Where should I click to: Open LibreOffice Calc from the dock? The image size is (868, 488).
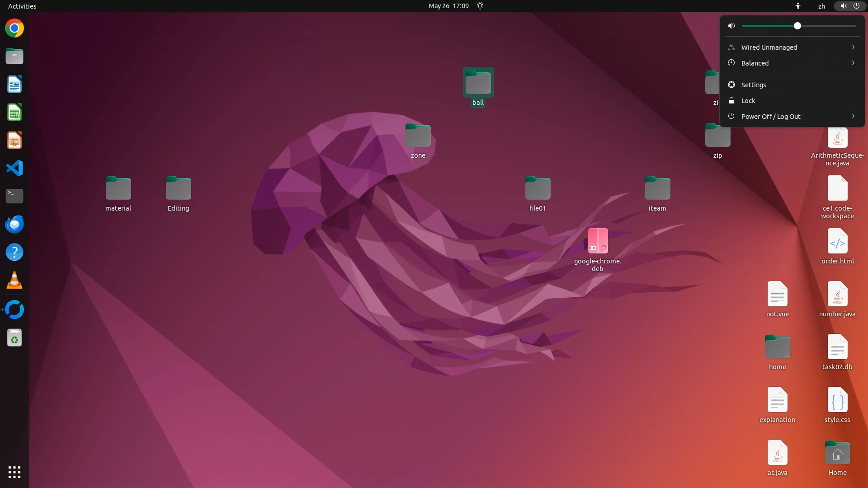tap(14, 113)
